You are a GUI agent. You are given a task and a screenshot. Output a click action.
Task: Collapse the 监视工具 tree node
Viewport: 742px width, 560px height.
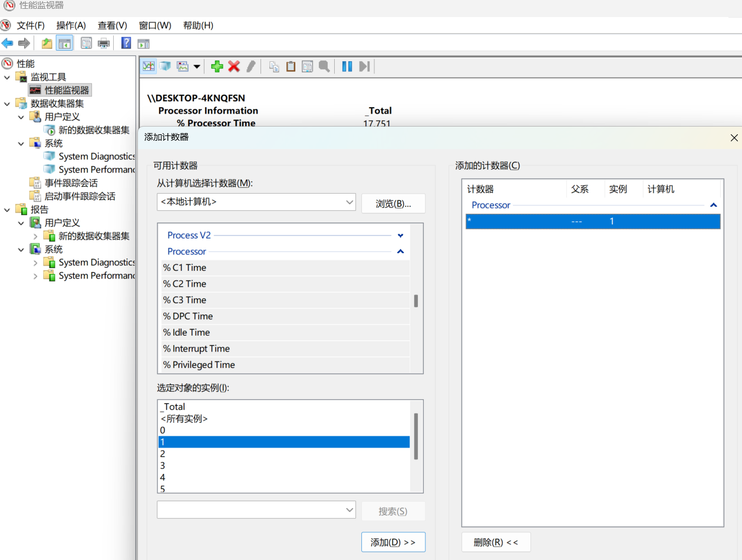[8, 77]
